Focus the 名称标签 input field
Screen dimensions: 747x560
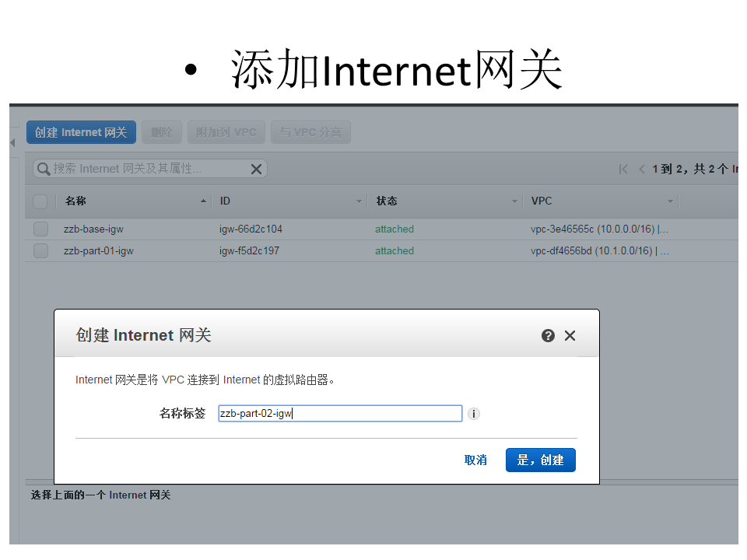(340, 413)
